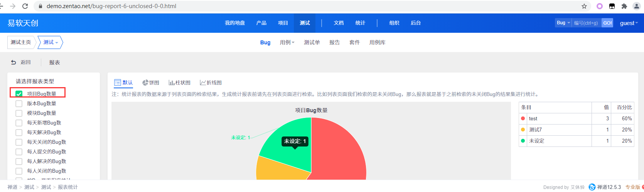Tick 每天关闭的Bug数 checkbox
This screenshot has width=644, height=192.
(x=19, y=142)
